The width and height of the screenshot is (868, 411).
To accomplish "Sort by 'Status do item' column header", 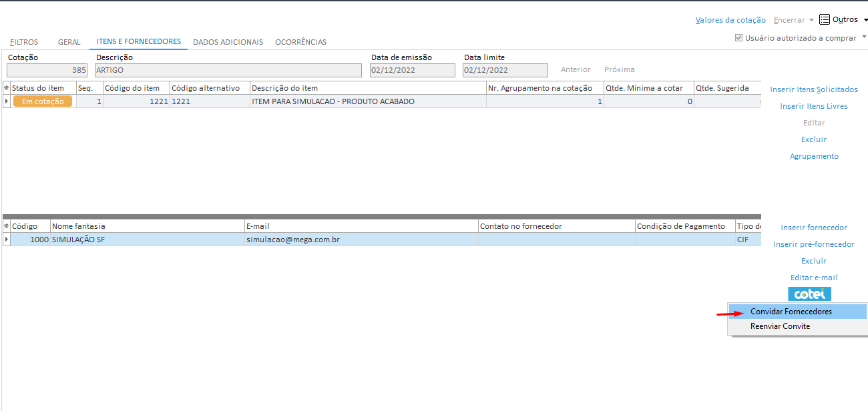I will (43, 88).
